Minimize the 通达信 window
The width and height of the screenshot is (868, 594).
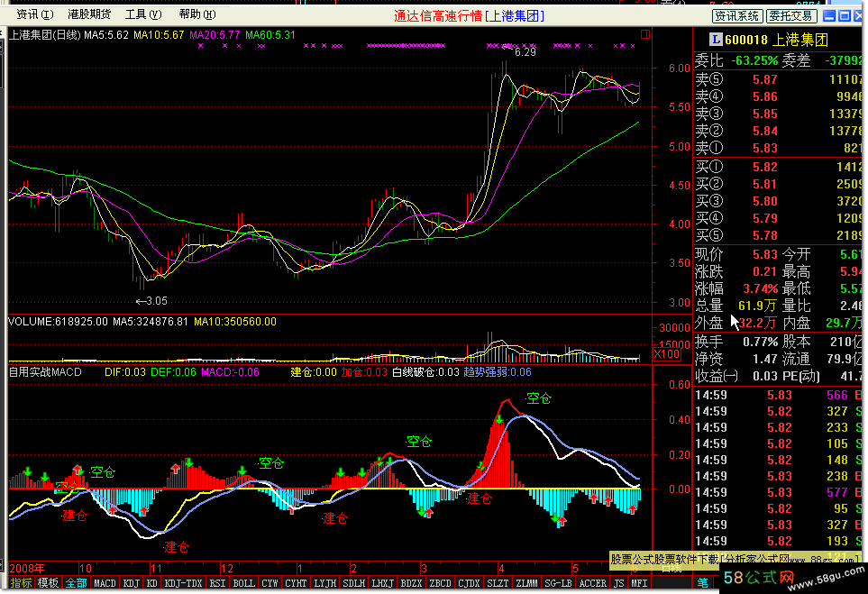tap(829, 15)
